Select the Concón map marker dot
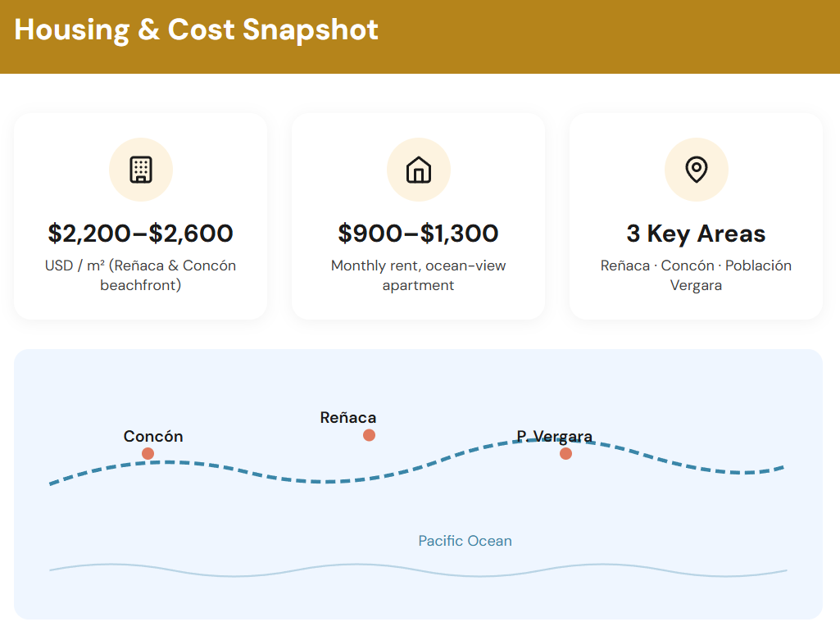This screenshot has width=840, height=640. [x=148, y=454]
